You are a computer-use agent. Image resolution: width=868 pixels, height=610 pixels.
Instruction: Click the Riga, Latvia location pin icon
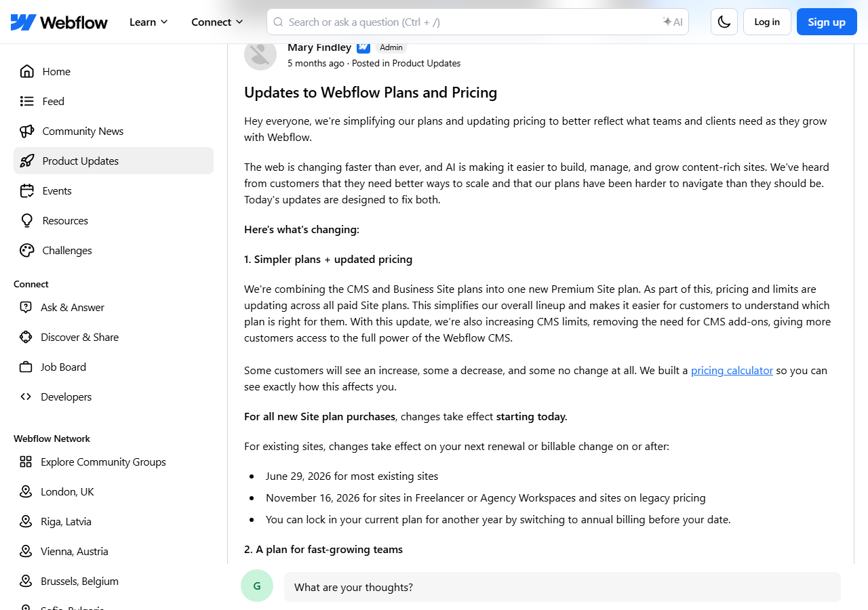[26, 521]
